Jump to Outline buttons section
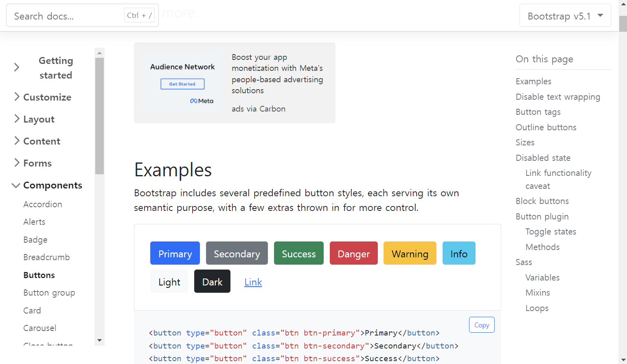Image resolution: width=627 pixels, height=364 pixels. coord(546,127)
